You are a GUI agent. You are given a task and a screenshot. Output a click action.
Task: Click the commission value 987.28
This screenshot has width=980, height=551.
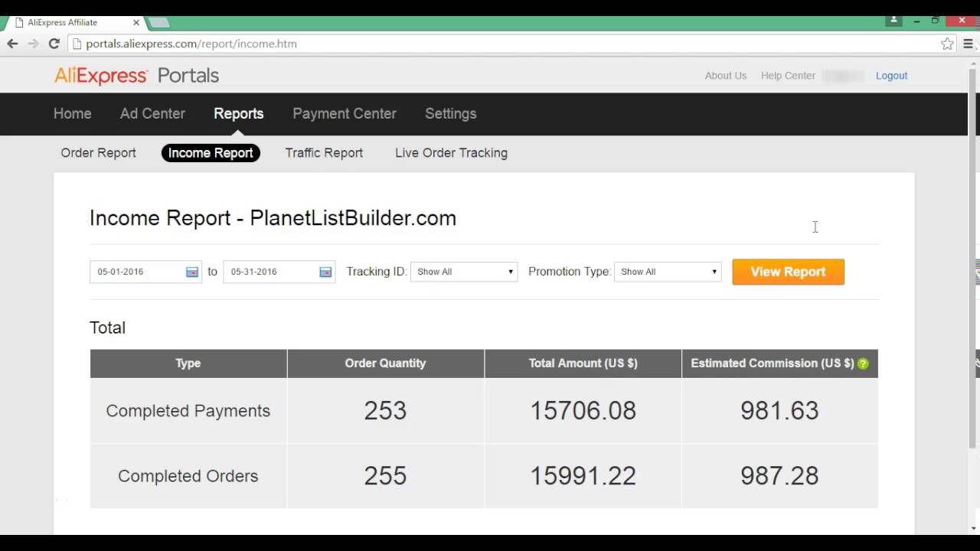coord(779,476)
